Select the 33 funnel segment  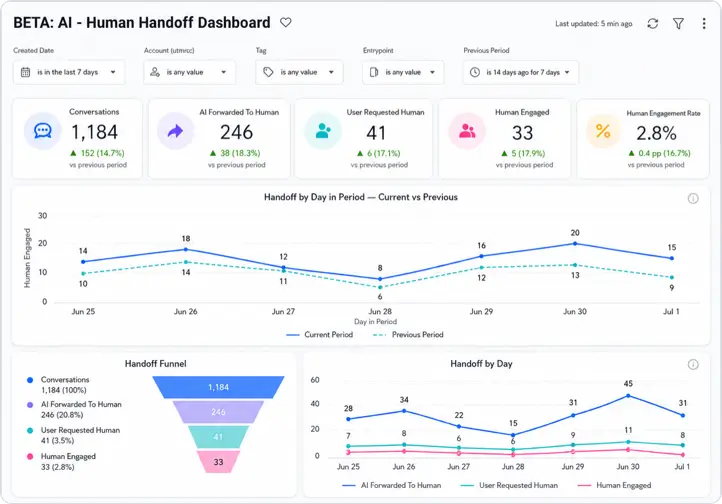coord(218,462)
